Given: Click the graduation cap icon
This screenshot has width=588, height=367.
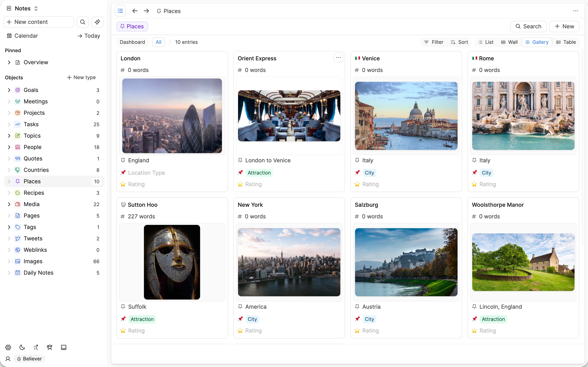Looking at the screenshot, I should (50, 347).
